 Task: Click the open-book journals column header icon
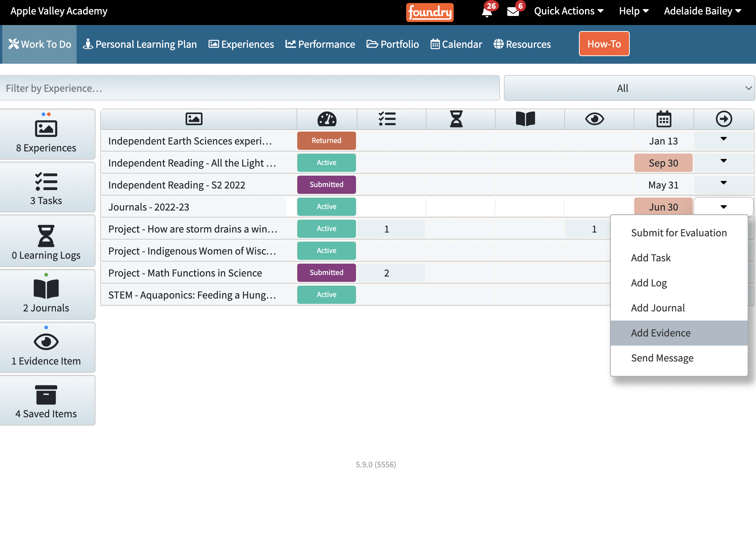click(525, 119)
